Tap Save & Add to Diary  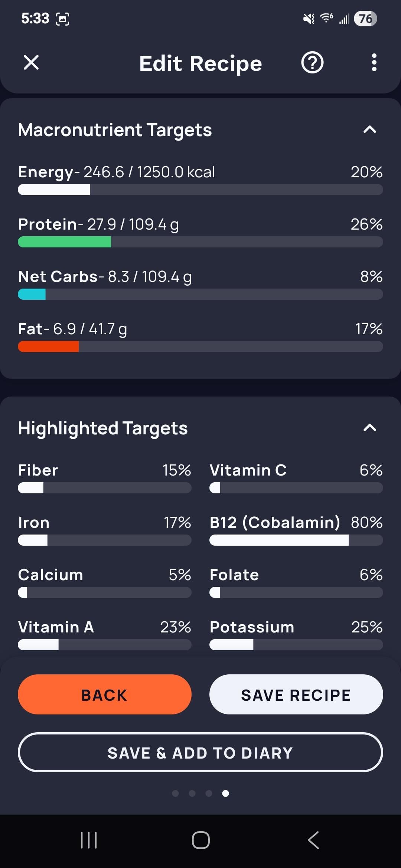pyautogui.click(x=200, y=752)
